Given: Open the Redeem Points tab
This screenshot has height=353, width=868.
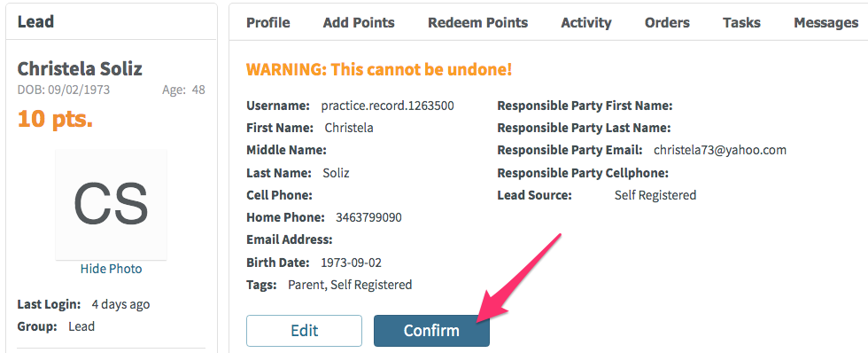Looking at the screenshot, I should 477,23.
